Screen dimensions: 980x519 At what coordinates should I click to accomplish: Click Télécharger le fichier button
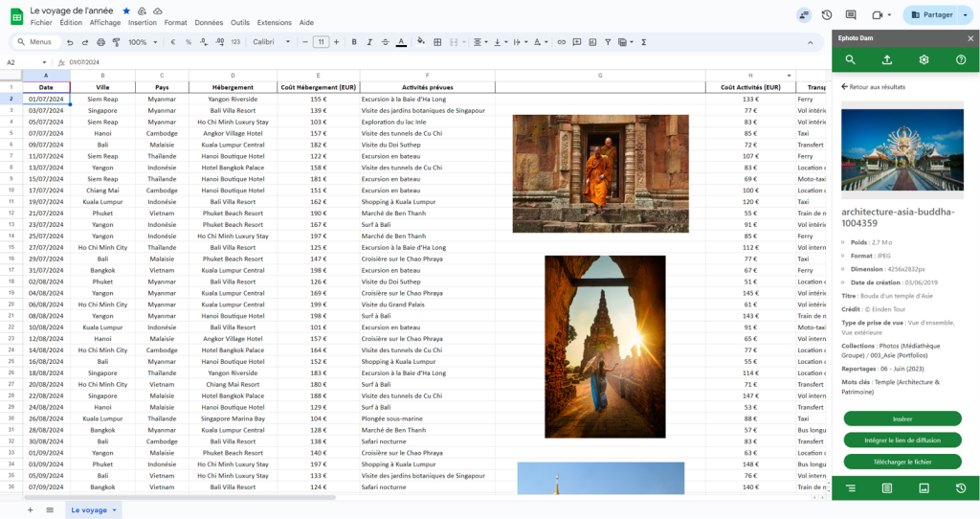pyautogui.click(x=902, y=463)
